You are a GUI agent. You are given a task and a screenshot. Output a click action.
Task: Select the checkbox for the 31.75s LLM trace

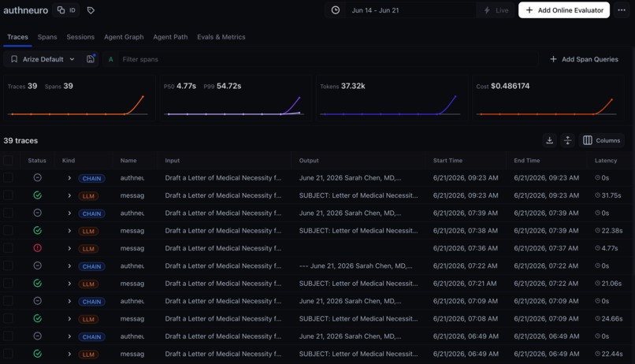(x=8, y=195)
